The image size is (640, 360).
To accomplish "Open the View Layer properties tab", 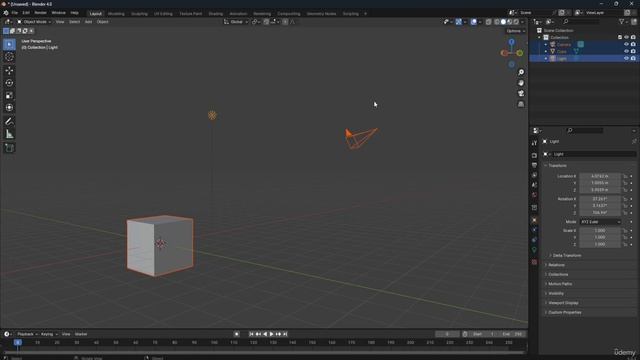I will tap(534, 175).
